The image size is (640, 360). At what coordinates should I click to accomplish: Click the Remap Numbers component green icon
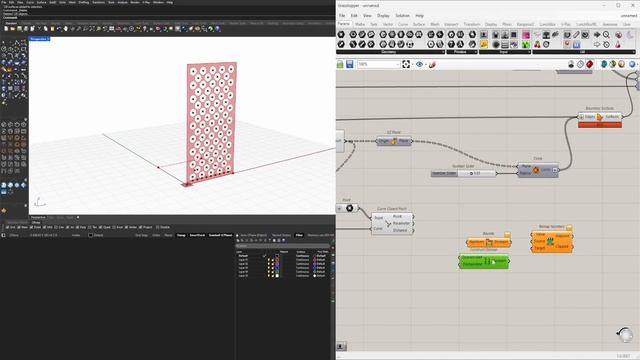(550, 241)
